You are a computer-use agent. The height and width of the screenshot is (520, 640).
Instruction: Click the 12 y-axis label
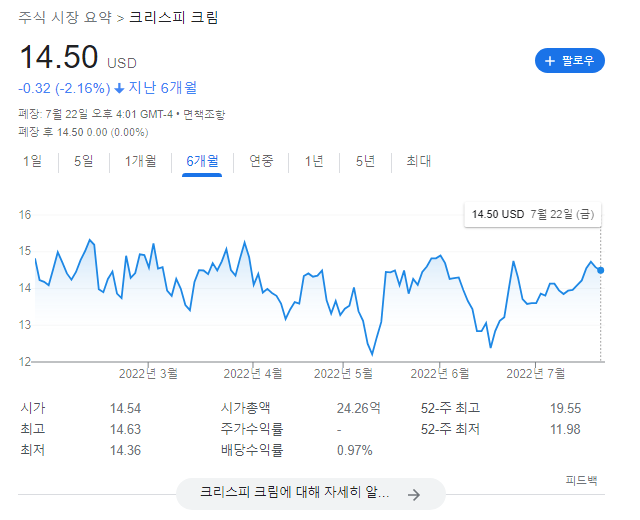25,362
